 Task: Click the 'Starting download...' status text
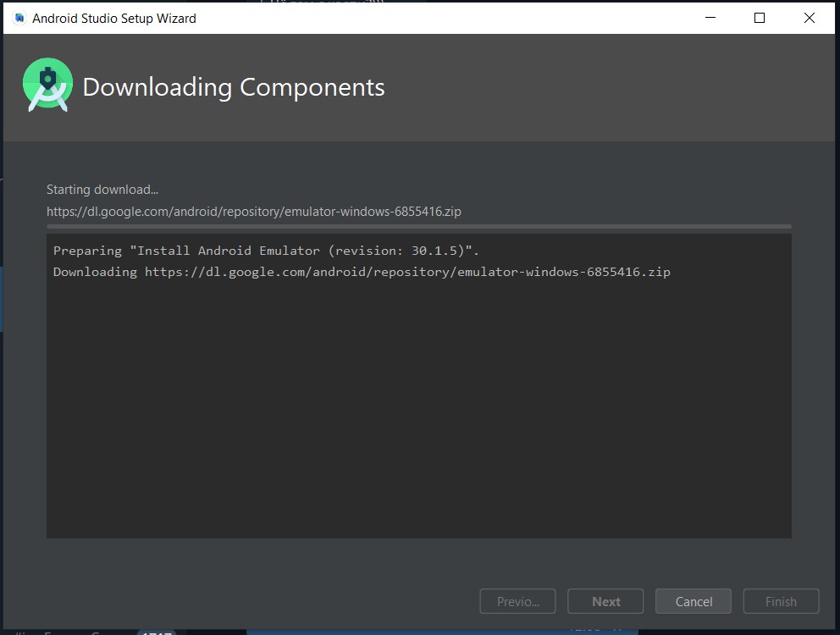point(102,190)
